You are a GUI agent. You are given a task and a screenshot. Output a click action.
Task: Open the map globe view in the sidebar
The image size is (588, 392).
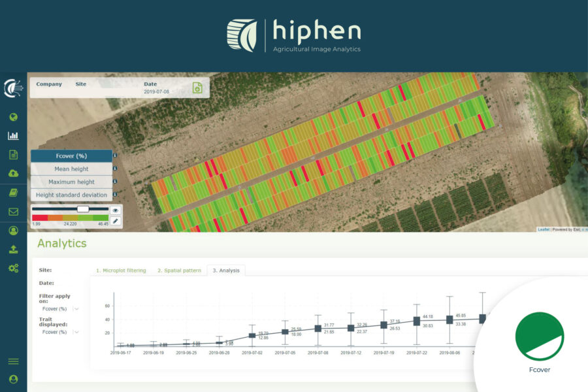pyautogui.click(x=14, y=115)
